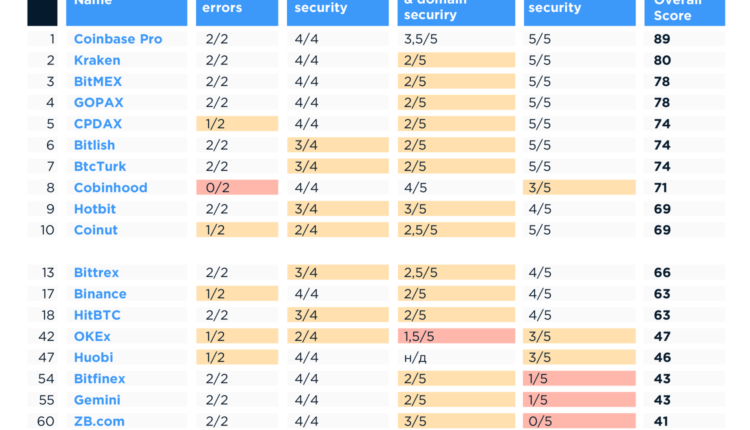Click Coinbase Pro's overall score 89

click(661, 39)
